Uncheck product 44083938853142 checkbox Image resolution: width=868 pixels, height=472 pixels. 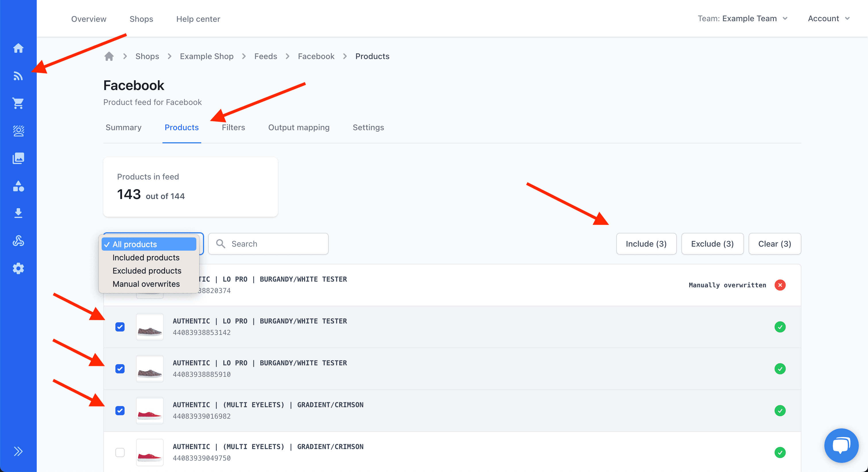point(120,327)
